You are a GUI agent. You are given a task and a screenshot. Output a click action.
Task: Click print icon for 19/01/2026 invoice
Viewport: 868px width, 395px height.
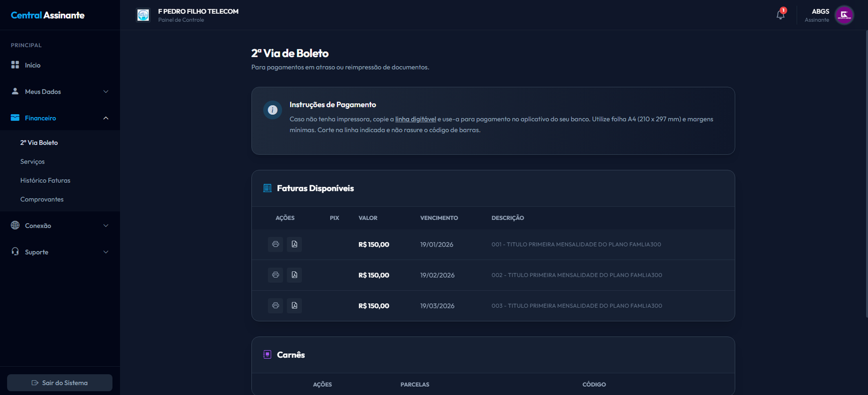pyautogui.click(x=276, y=244)
